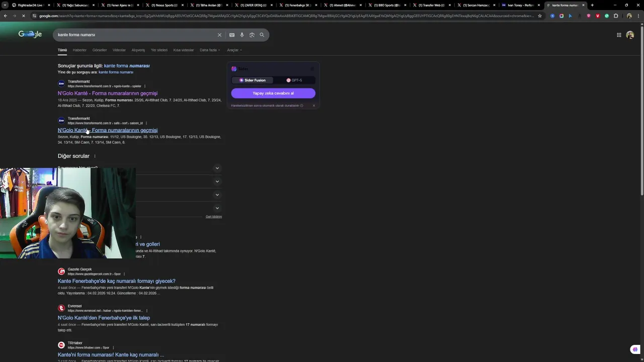This screenshot has height=362, width=644.
Task: Open the rainbow ring extension icon
Action: (561, 16)
